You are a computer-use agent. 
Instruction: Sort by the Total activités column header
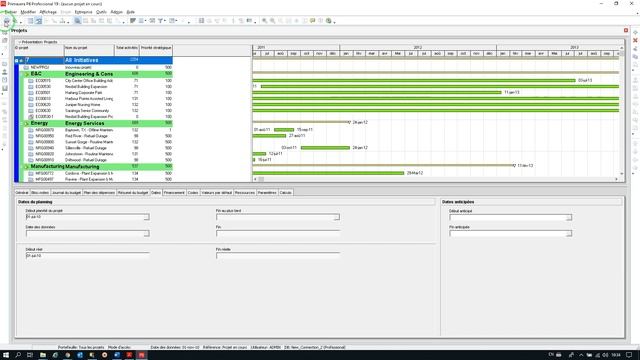pyautogui.click(x=127, y=50)
